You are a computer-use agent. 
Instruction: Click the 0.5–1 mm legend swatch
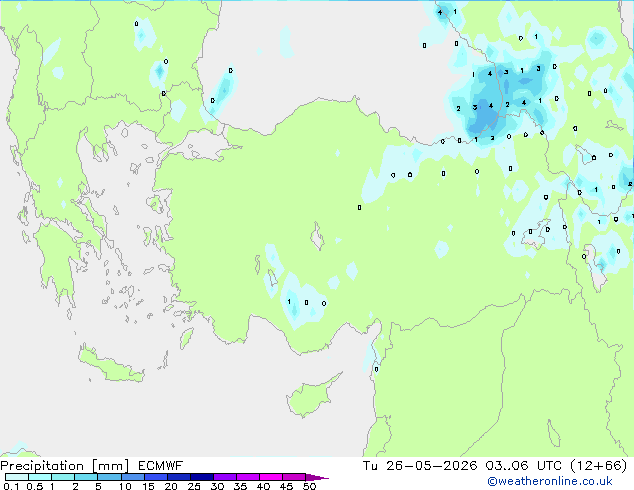40,477
